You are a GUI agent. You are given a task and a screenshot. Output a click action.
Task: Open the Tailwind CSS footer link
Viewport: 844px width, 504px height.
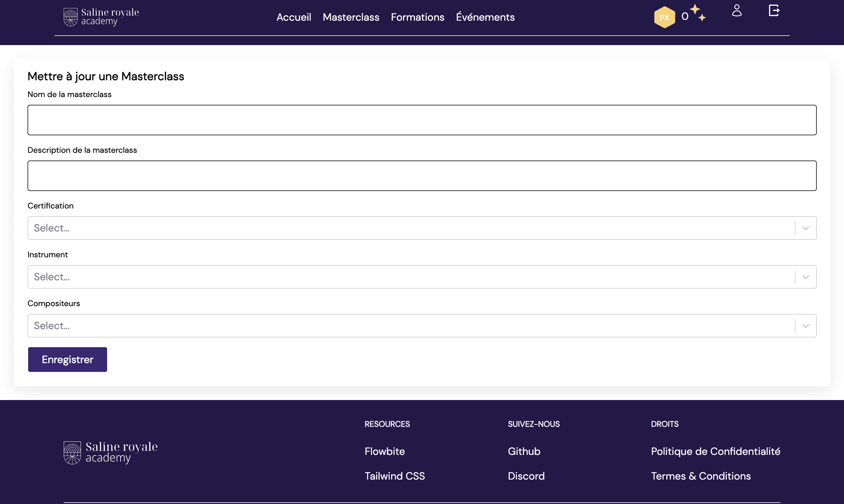pyautogui.click(x=395, y=476)
